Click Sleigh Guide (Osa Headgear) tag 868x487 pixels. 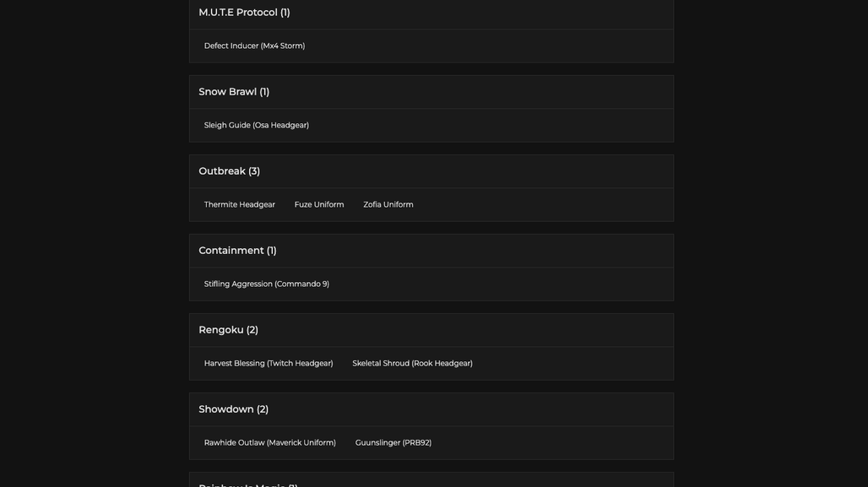[257, 125]
